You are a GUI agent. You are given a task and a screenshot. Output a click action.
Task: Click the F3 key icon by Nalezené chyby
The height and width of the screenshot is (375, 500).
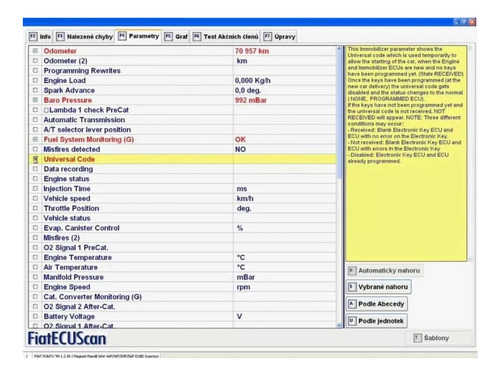pyautogui.click(x=60, y=36)
